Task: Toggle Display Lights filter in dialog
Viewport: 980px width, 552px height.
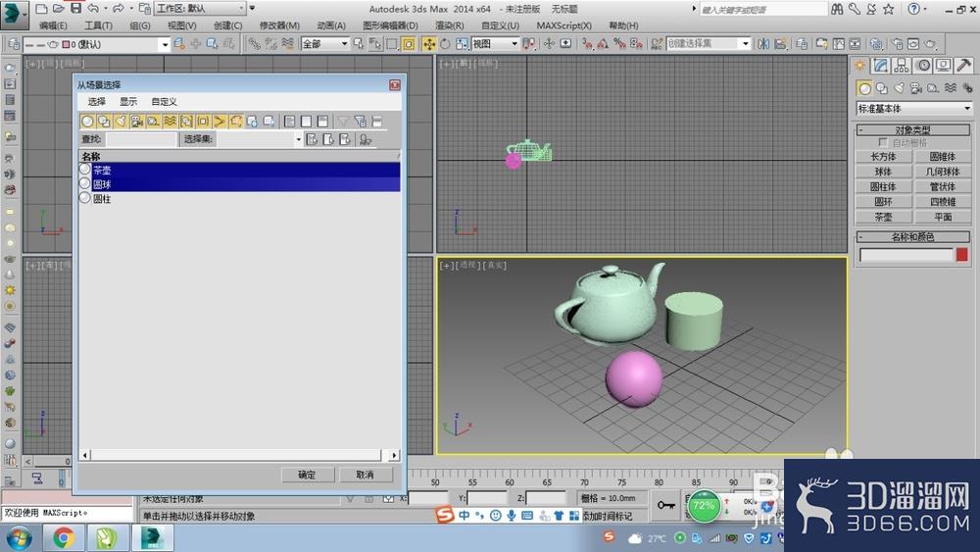Action: pos(121,122)
